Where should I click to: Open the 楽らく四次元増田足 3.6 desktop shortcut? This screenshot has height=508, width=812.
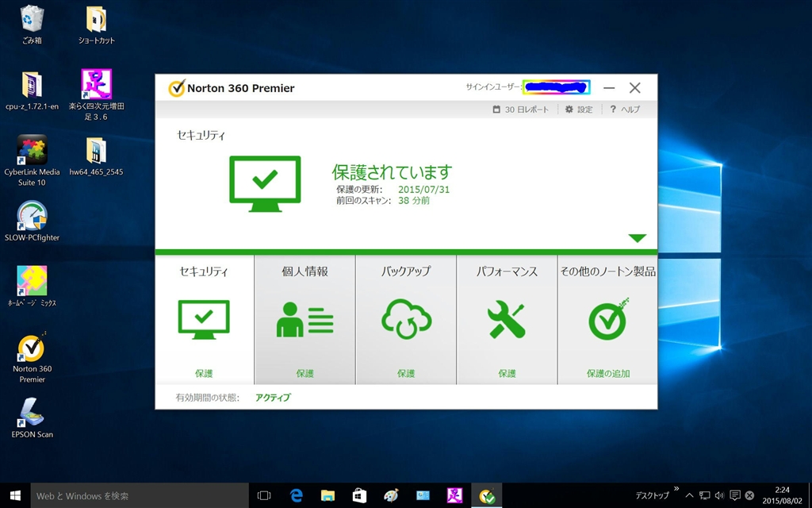[x=96, y=94]
